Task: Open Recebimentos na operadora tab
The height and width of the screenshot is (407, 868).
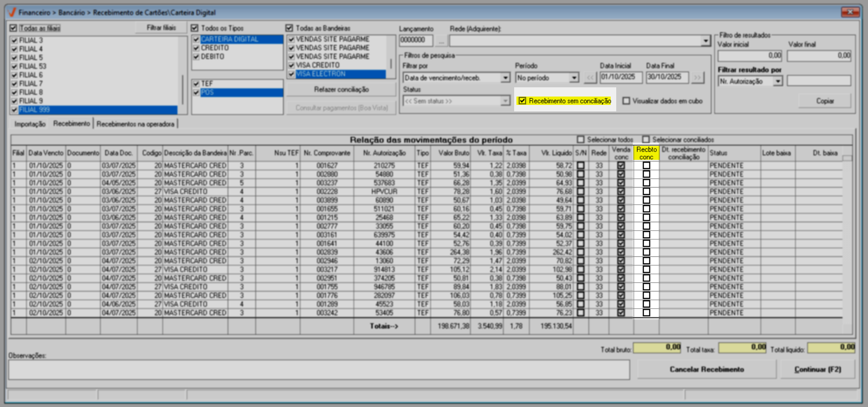Action: click(x=135, y=124)
